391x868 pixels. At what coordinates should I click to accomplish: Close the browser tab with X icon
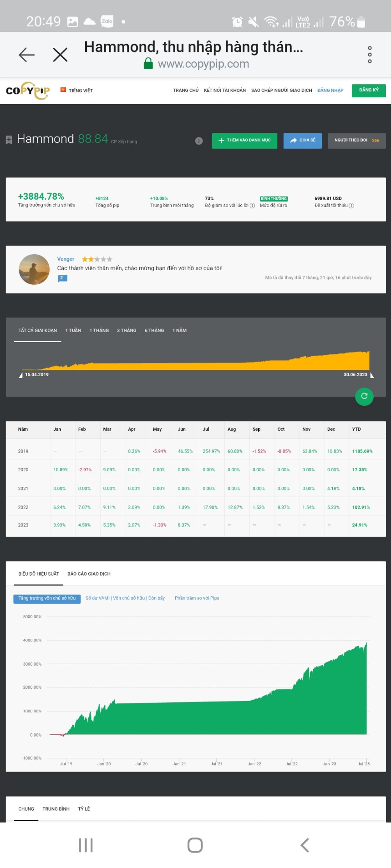click(x=60, y=55)
